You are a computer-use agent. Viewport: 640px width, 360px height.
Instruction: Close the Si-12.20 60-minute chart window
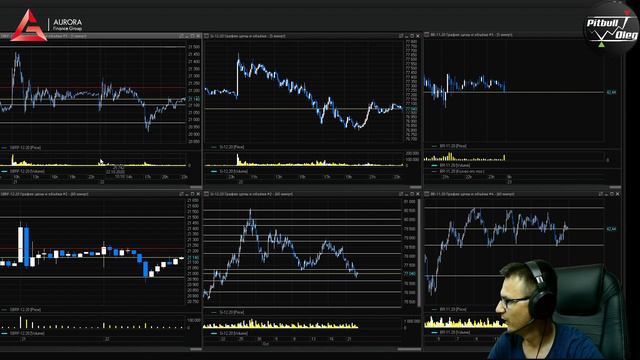coord(418,194)
